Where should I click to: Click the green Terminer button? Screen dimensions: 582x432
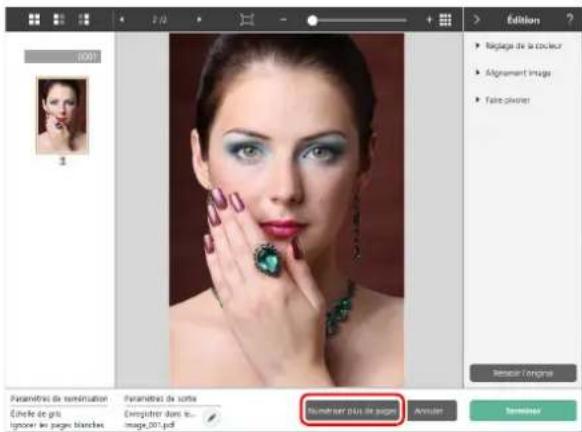523,410
